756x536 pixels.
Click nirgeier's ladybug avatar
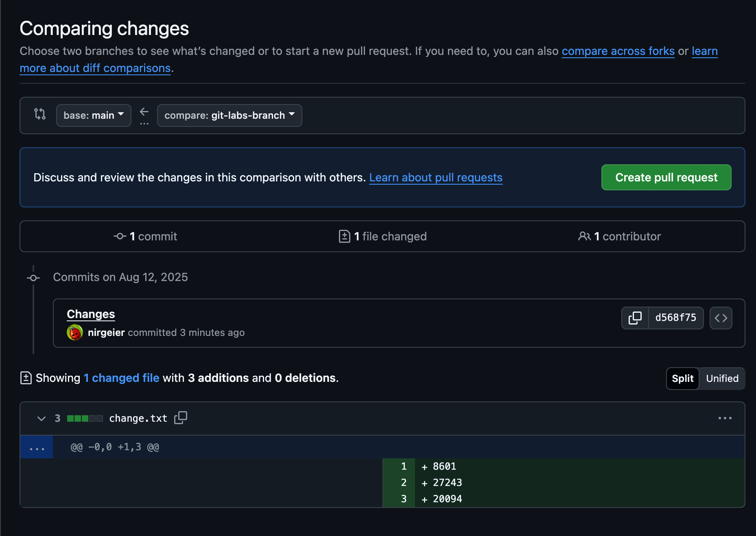click(x=75, y=333)
